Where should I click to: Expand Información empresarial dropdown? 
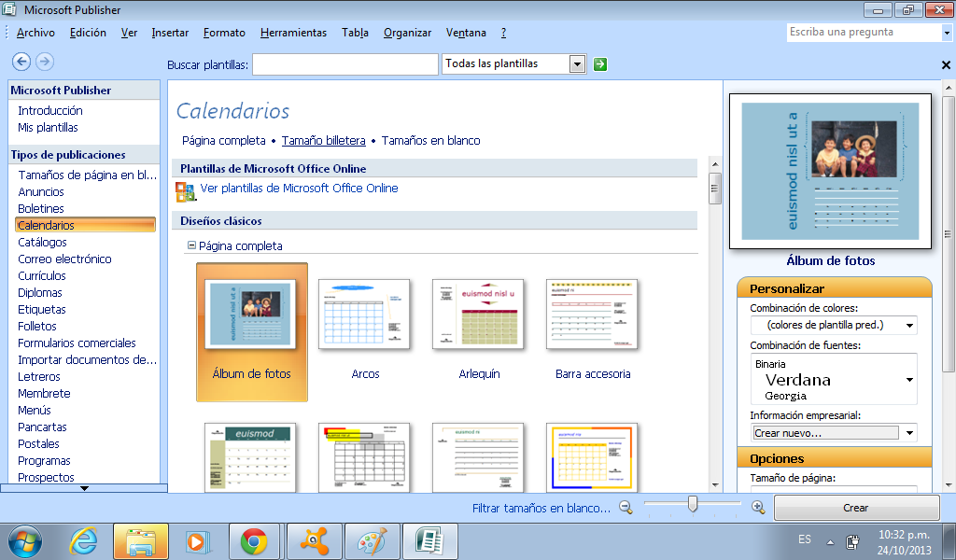[909, 433]
